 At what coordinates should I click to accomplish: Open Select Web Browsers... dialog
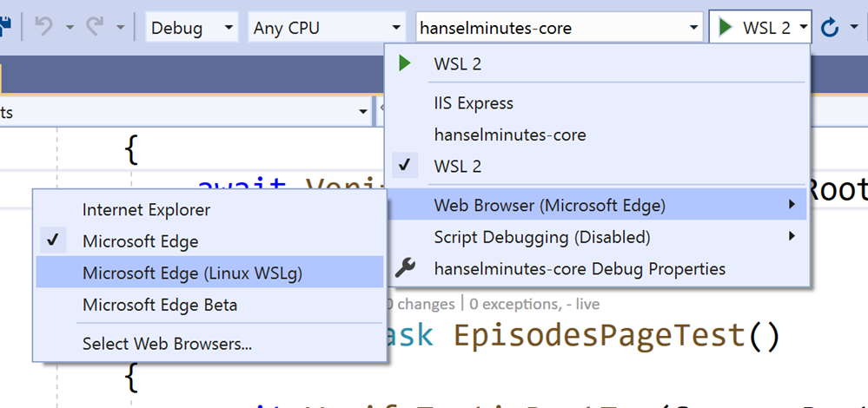(209, 344)
